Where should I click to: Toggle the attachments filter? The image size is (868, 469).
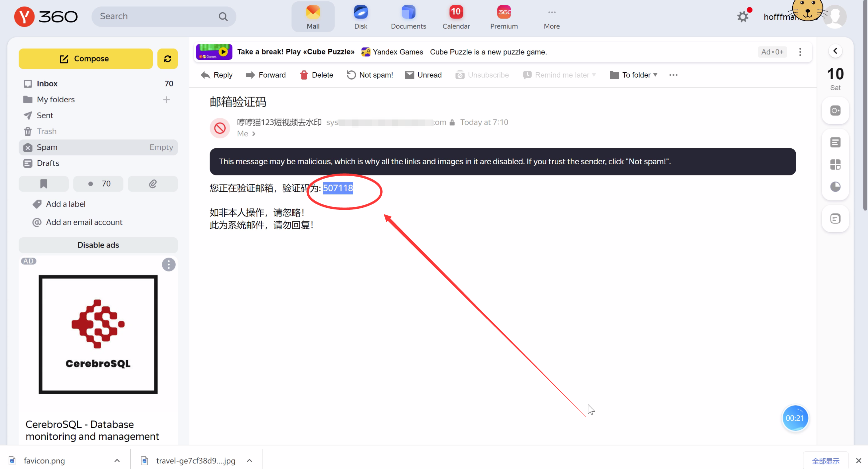[x=153, y=184]
